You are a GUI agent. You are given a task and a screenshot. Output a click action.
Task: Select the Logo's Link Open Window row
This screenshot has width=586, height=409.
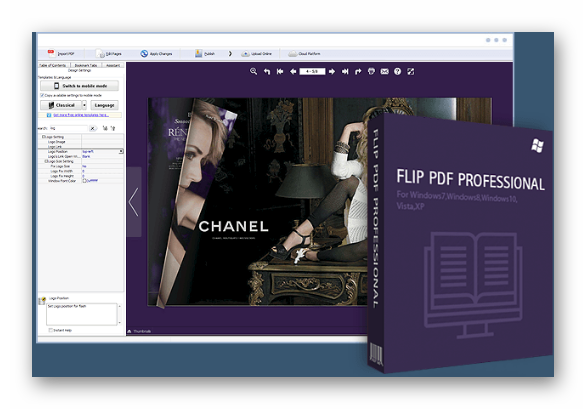[x=81, y=156]
